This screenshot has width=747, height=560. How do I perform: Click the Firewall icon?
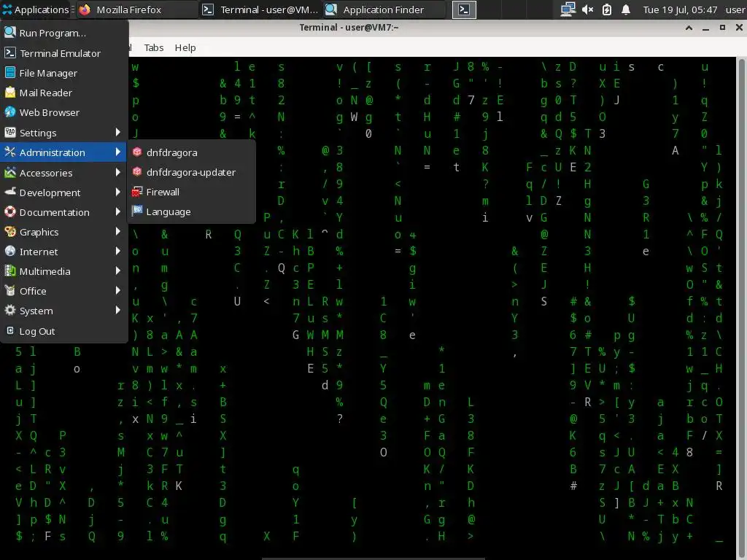137,192
